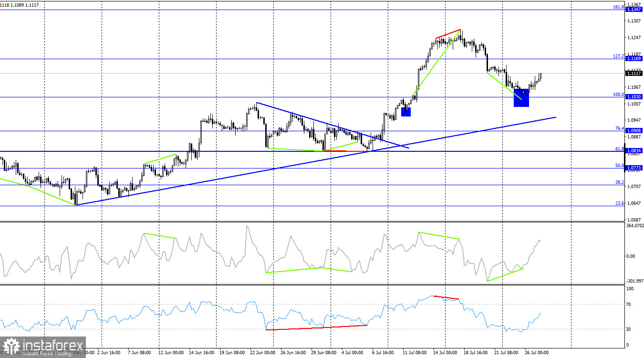Click the 50.0 Fibonacci level label
This screenshot has height=358, width=644.
click(x=619, y=166)
